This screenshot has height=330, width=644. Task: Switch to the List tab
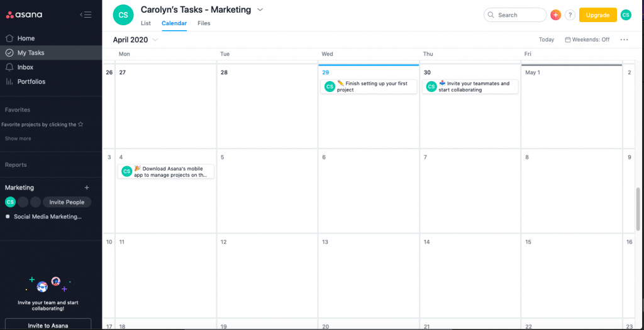(146, 23)
